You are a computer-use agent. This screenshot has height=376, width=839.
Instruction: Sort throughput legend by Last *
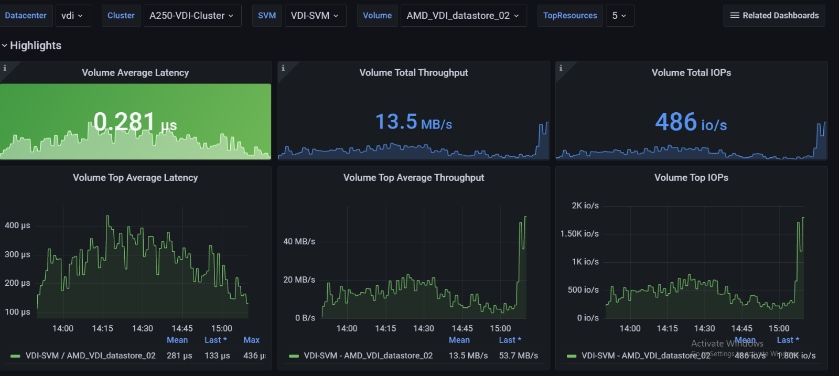[510, 340]
